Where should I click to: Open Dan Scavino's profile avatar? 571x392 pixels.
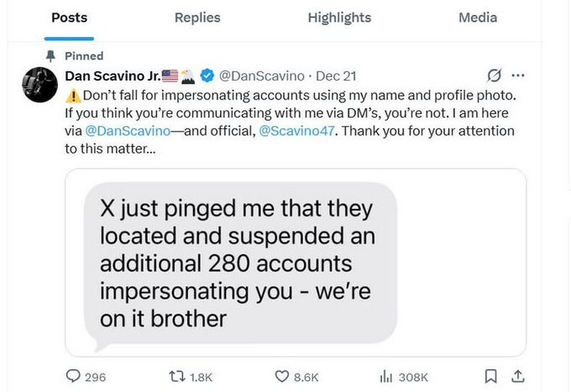pos(39,85)
